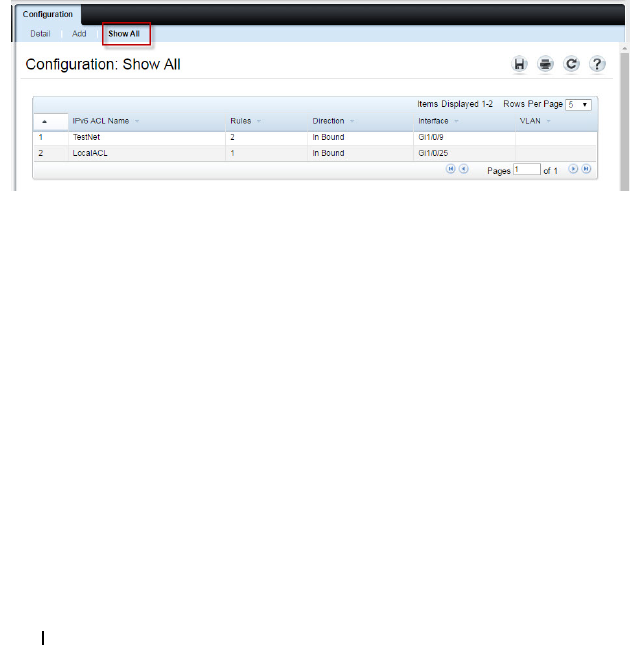Click the IPv6 ACL Name column header
This screenshot has height=645, width=641.
[146, 121]
